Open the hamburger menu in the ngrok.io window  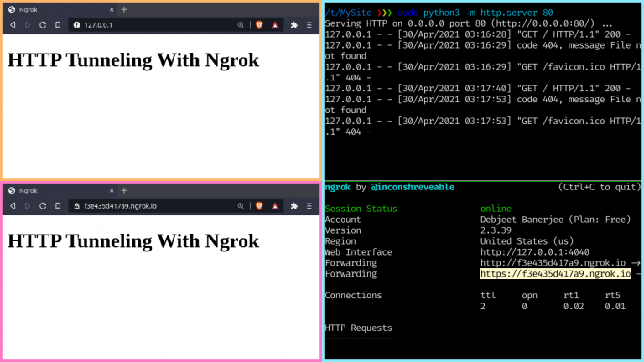309,206
